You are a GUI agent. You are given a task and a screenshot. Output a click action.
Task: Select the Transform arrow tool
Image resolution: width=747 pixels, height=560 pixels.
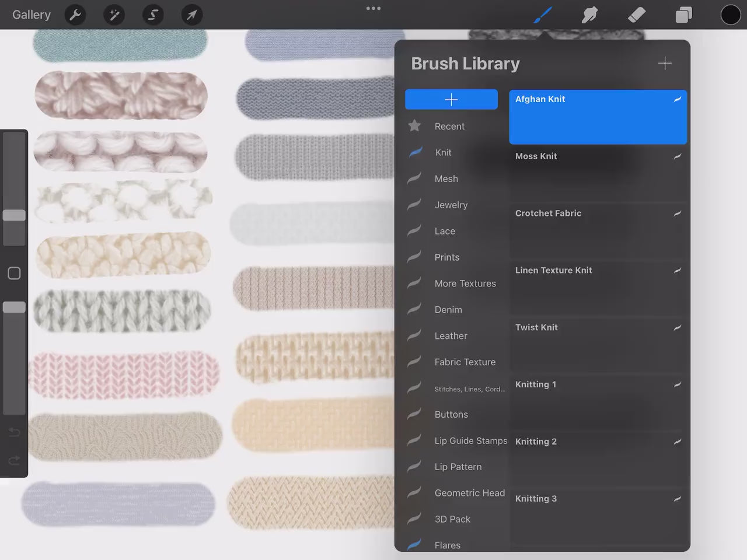(191, 15)
